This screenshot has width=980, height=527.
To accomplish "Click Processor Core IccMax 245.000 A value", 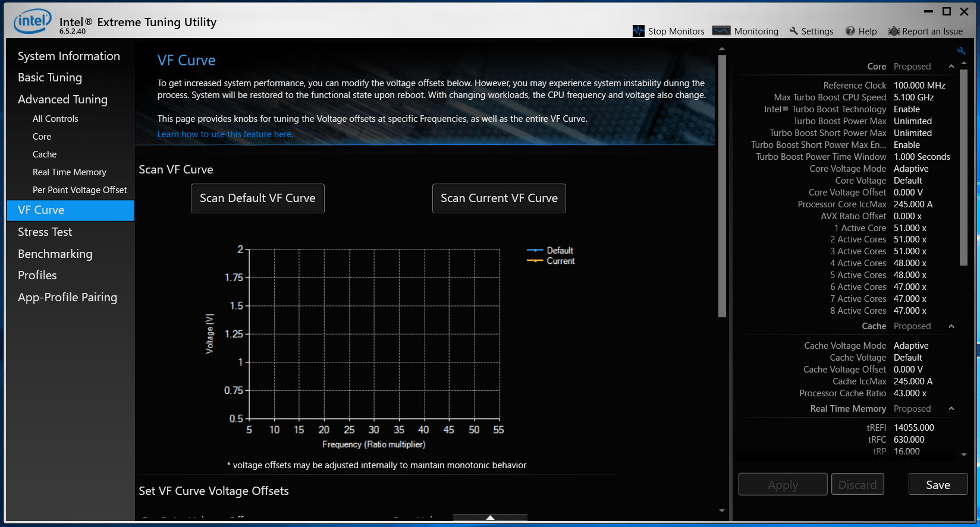I will click(x=913, y=204).
